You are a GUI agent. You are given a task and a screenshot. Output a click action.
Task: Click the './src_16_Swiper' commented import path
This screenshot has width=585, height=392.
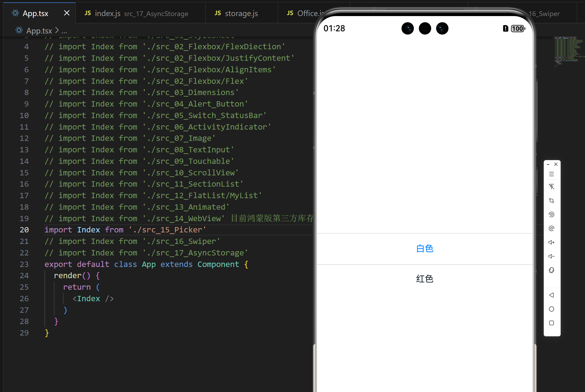[181, 242]
